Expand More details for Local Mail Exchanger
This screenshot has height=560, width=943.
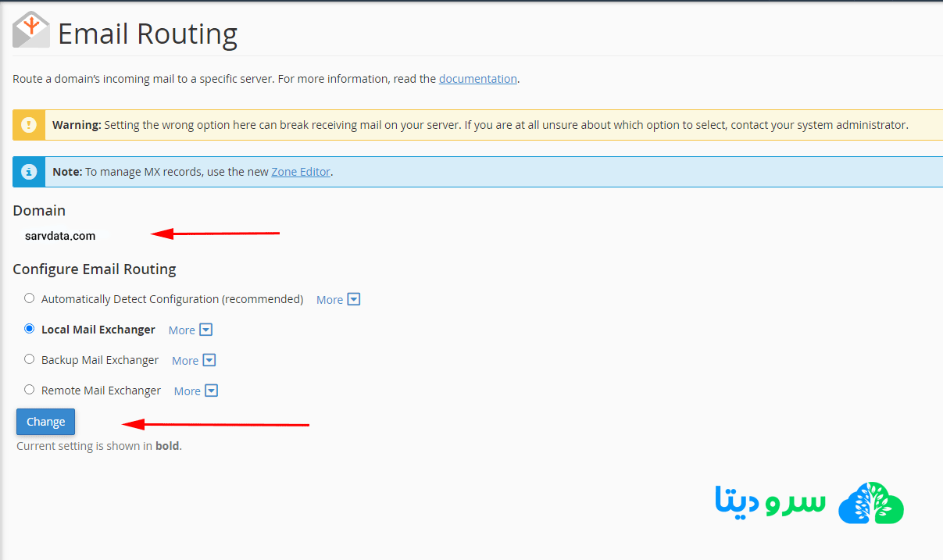(x=191, y=330)
